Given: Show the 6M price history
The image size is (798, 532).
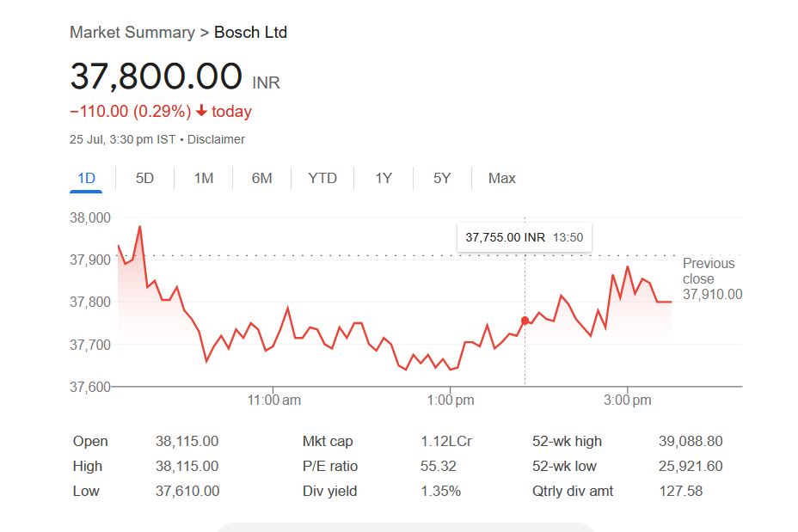Looking at the screenshot, I should tap(261, 179).
